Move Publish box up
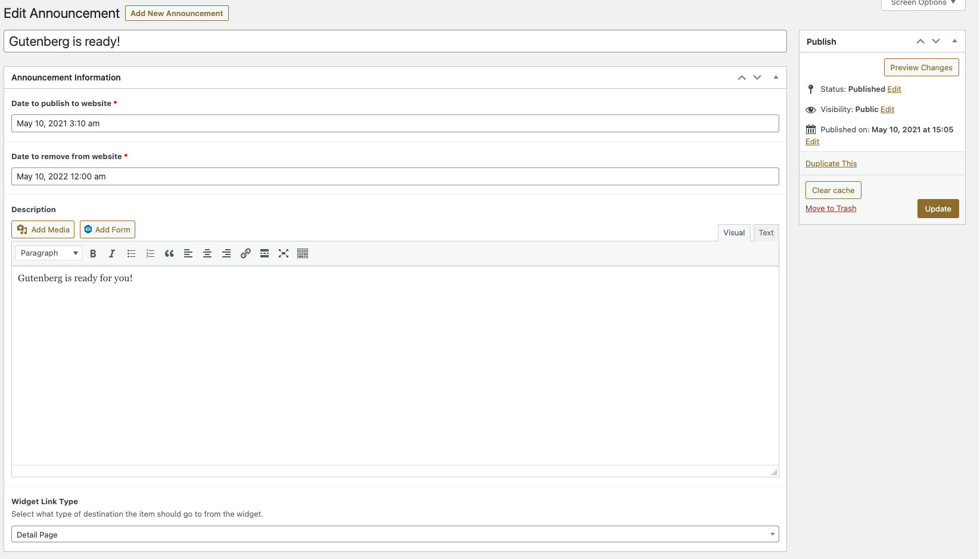980x559 pixels. tap(920, 41)
